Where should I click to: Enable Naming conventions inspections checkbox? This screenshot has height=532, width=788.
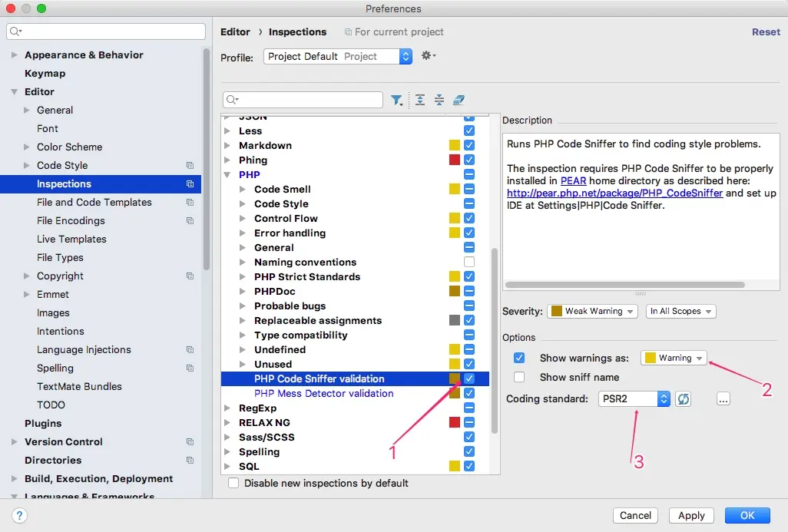tap(468, 262)
